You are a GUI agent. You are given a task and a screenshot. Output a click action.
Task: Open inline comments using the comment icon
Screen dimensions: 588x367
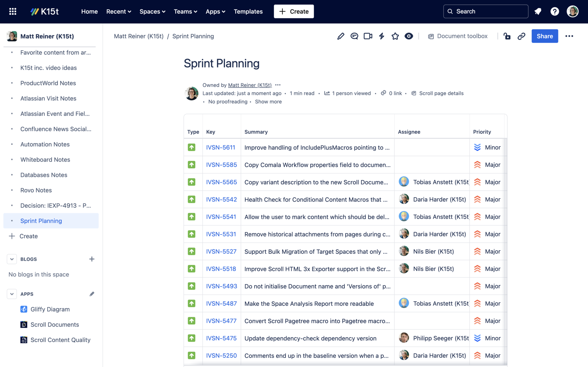pos(354,36)
